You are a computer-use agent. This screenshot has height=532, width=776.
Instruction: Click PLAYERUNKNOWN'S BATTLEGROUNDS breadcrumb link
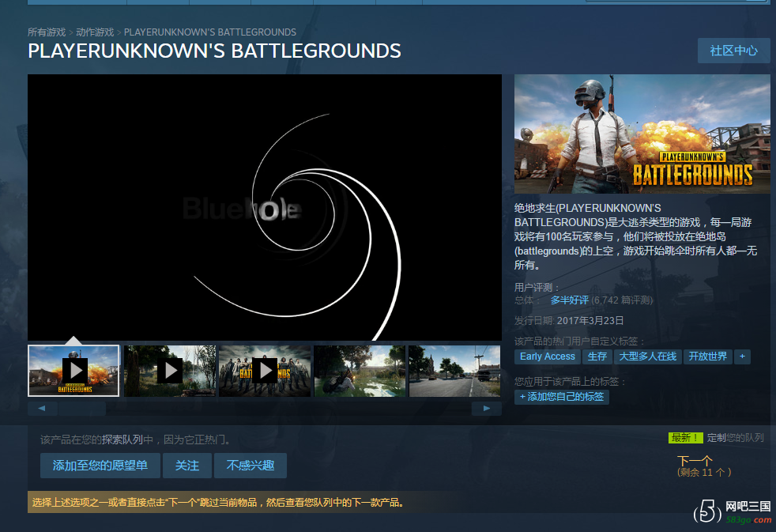click(210, 32)
